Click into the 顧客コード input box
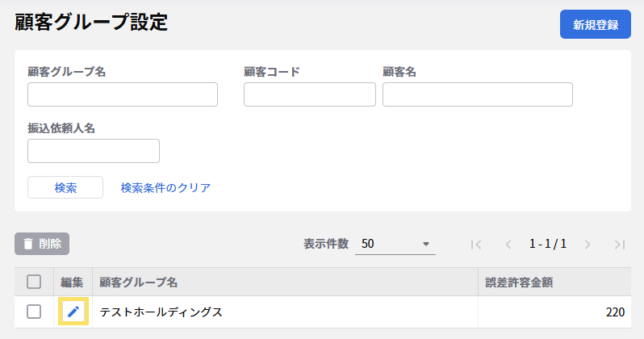The height and width of the screenshot is (339, 644). click(309, 94)
